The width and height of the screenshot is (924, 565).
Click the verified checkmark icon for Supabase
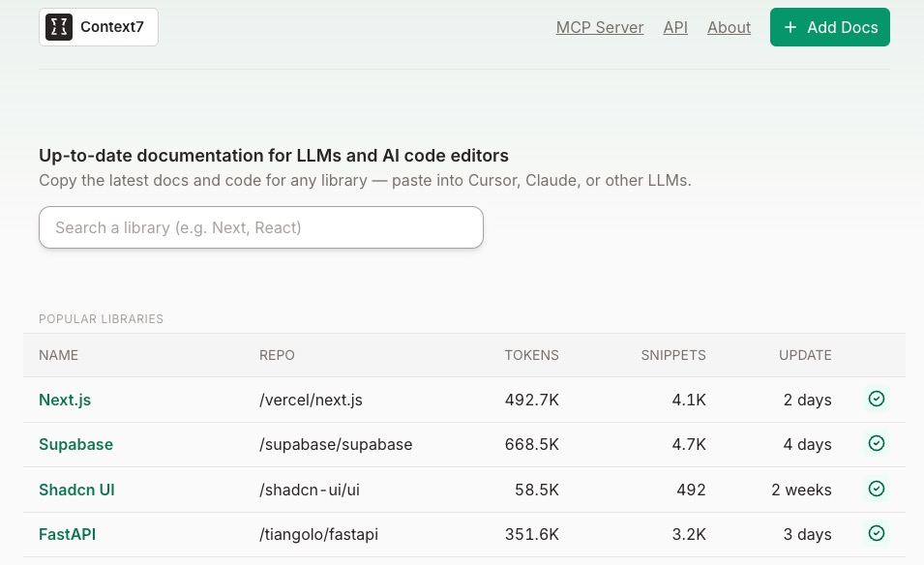click(x=877, y=444)
